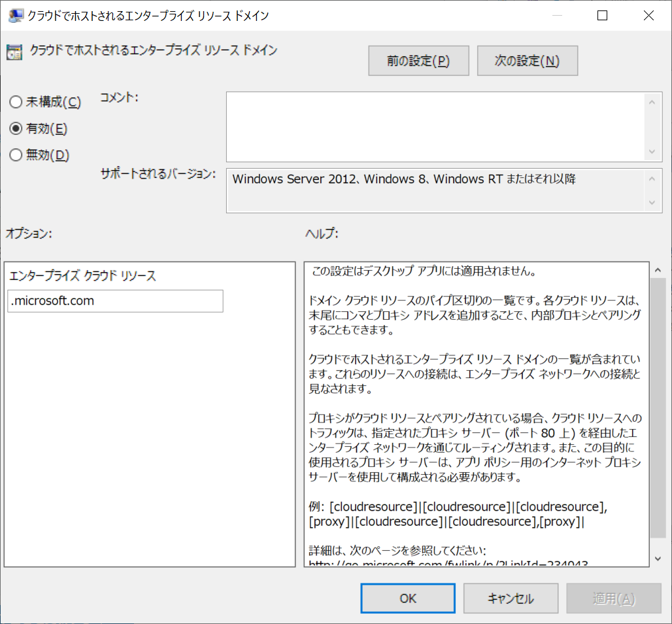Image resolution: width=672 pixels, height=624 pixels.
Task: Minimize the dialog window
Action: 557,16
